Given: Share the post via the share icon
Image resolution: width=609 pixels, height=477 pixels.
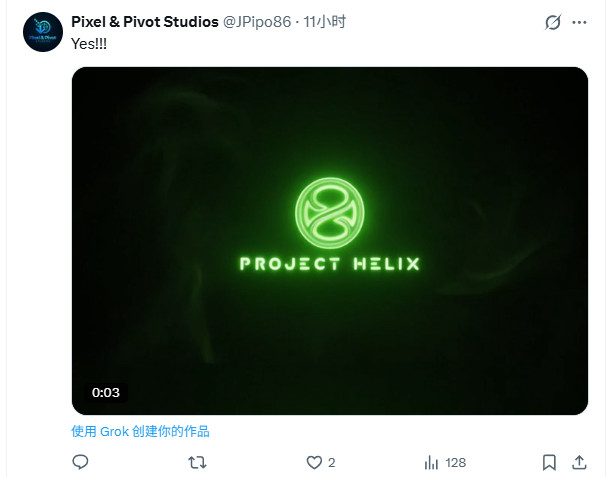Looking at the screenshot, I should click(x=578, y=462).
